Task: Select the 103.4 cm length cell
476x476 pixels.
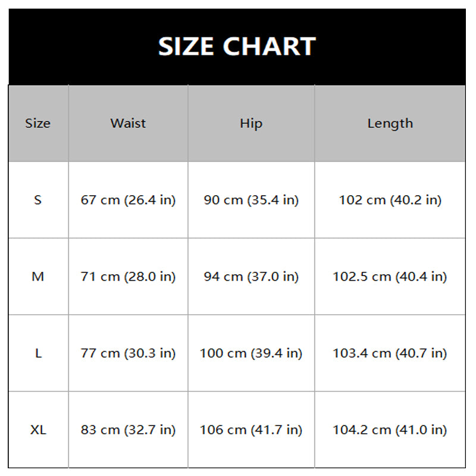Action: [x=390, y=353]
